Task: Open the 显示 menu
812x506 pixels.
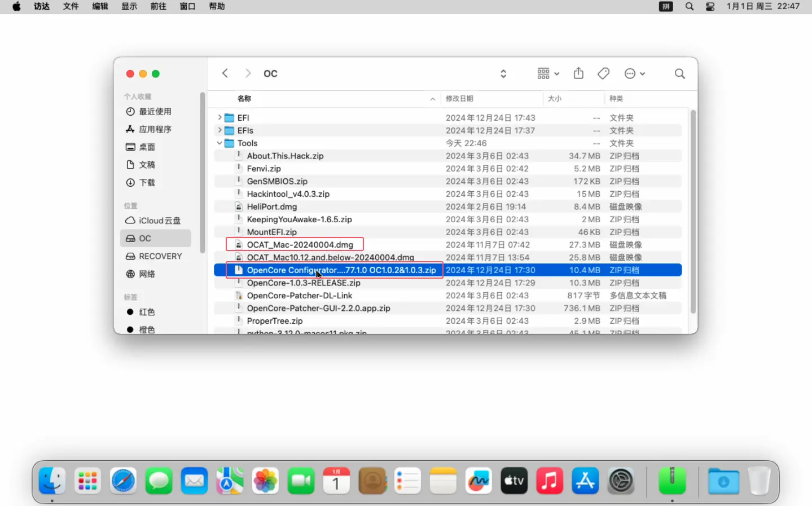Action: [x=129, y=7]
